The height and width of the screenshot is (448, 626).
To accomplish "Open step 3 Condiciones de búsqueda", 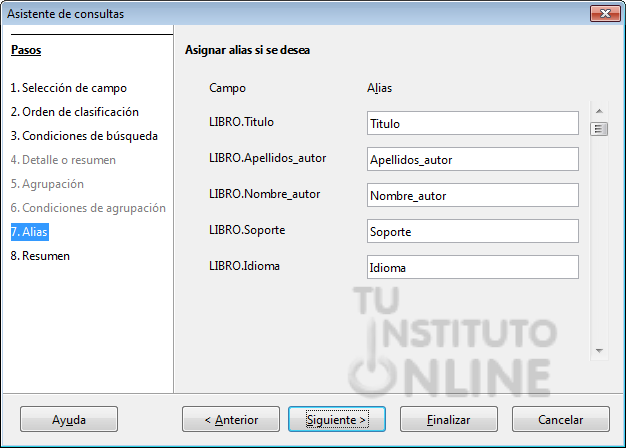I will click(x=84, y=136).
